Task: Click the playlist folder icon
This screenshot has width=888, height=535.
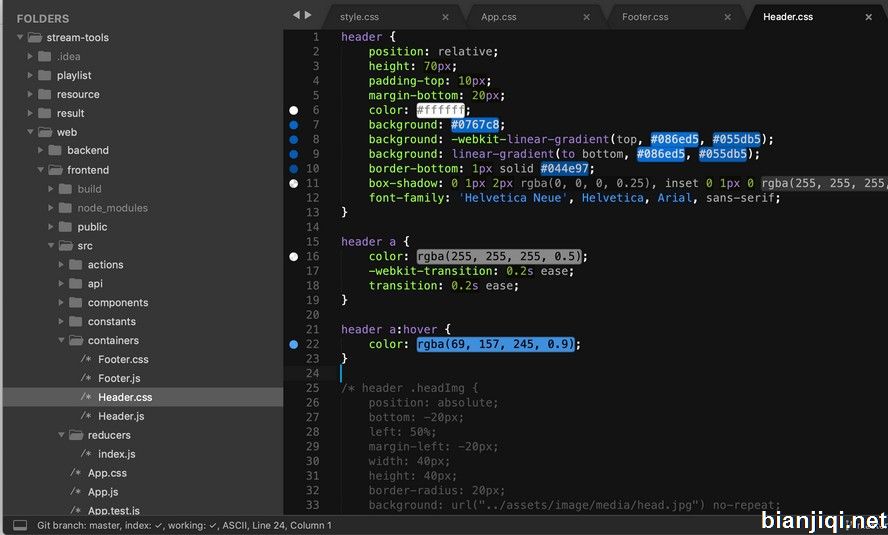Action: [45, 75]
